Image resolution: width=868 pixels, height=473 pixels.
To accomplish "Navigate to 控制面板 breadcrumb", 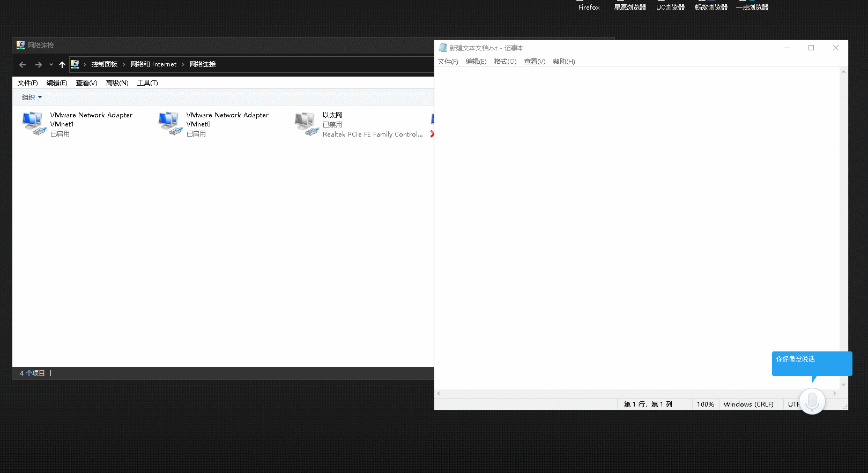I will (x=105, y=64).
